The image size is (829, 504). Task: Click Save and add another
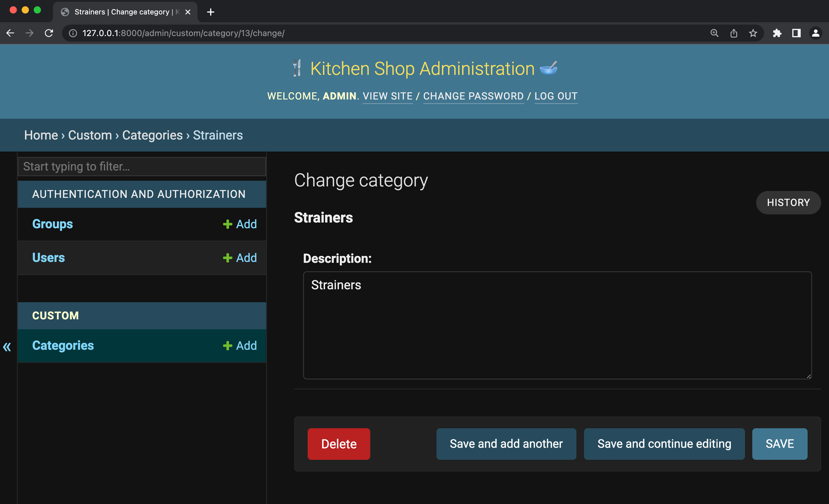(x=506, y=444)
